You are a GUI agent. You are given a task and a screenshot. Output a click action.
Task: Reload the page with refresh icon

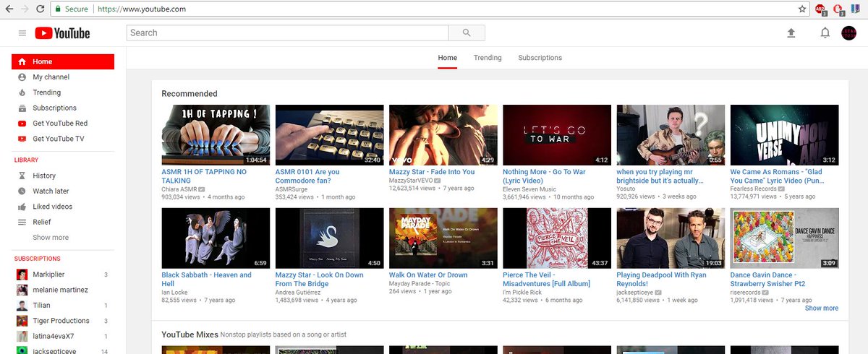pyautogui.click(x=42, y=9)
